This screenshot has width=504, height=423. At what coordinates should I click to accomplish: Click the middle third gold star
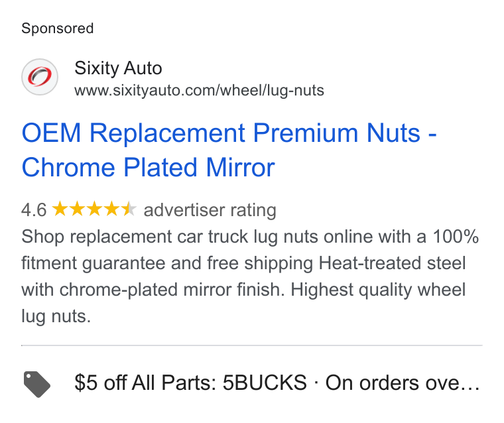tap(94, 209)
